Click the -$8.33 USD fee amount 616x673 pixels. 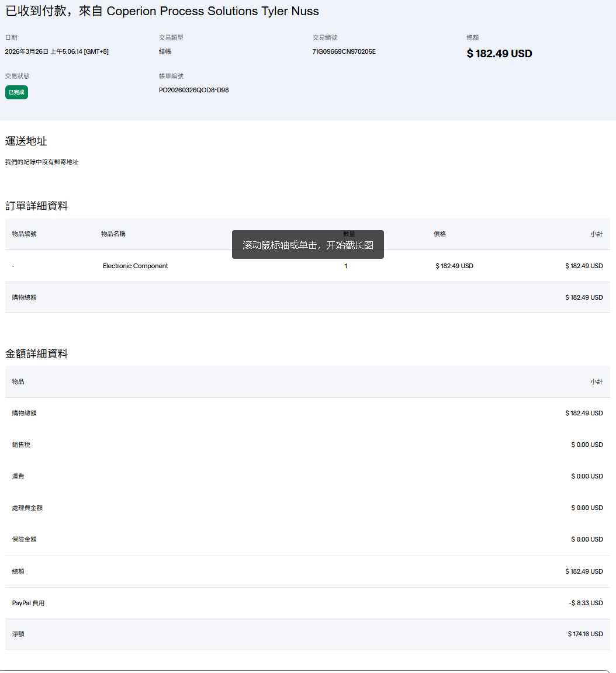click(x=586, y=603)
